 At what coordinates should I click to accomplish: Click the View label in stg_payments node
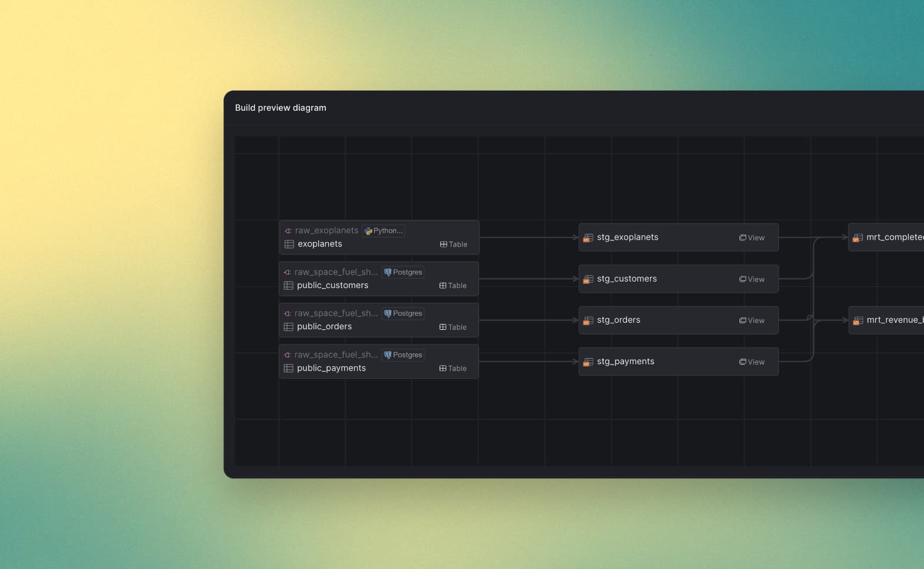pyautogui.click(x=756, y=362)
